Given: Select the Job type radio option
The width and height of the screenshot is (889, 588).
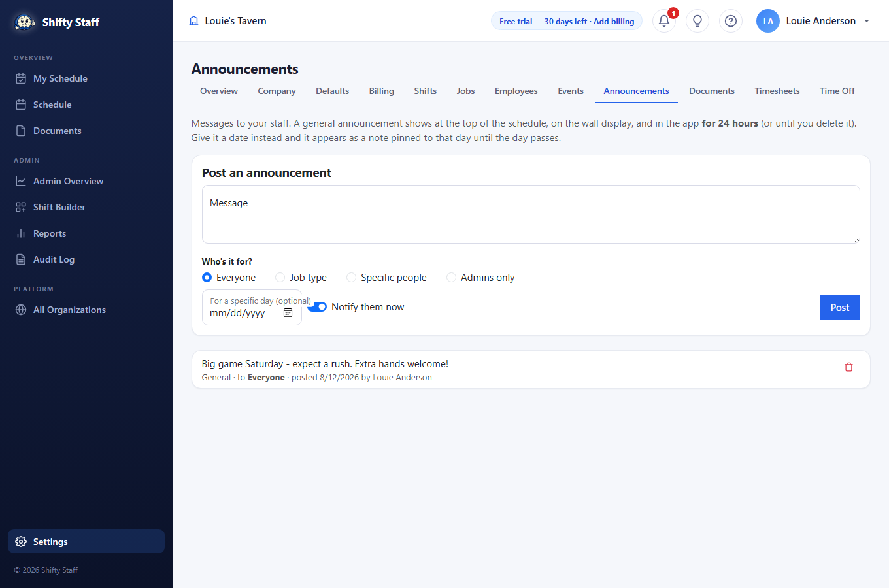Looking at the screenshot, I should [280, 278].
